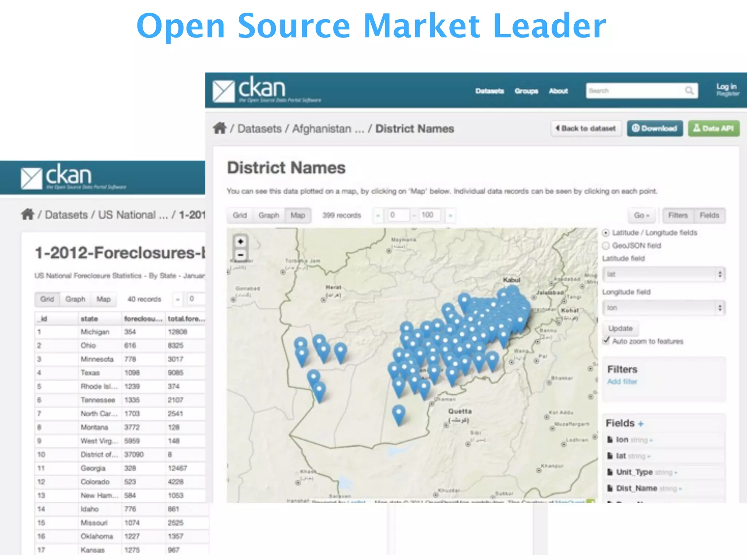Image resolution: width=747 pixels, height=560 pixels.
Task: Switch to Map tab in the Foreclosures window
Action: (104, 299)
